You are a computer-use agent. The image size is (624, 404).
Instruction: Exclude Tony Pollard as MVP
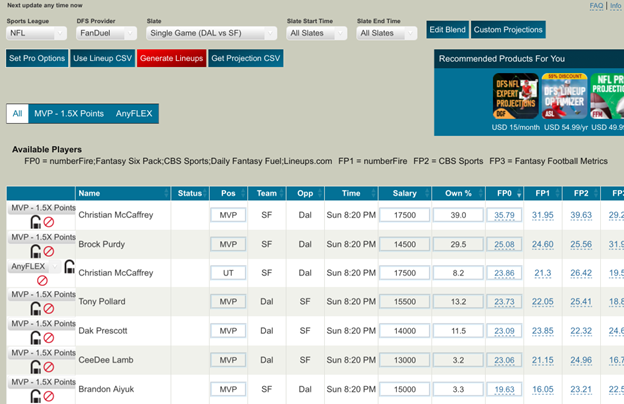(49, 308)
